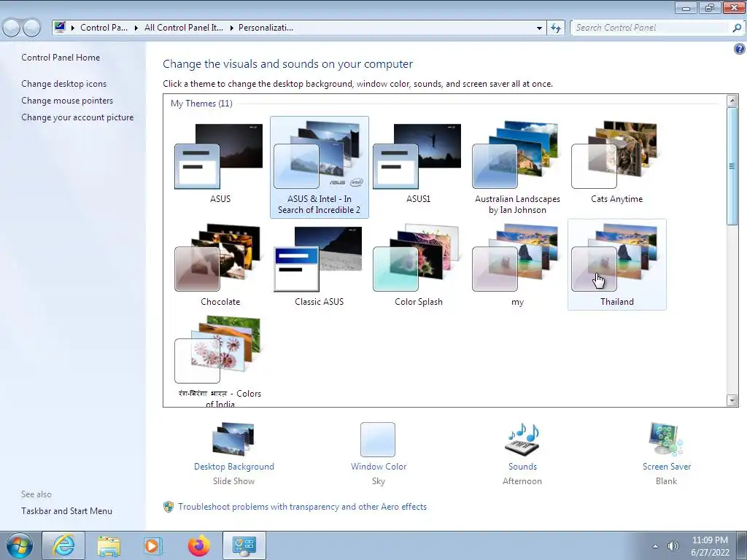Go to Control Panel Home
This screenshot has width=747, height=560.
click(61, 58)
